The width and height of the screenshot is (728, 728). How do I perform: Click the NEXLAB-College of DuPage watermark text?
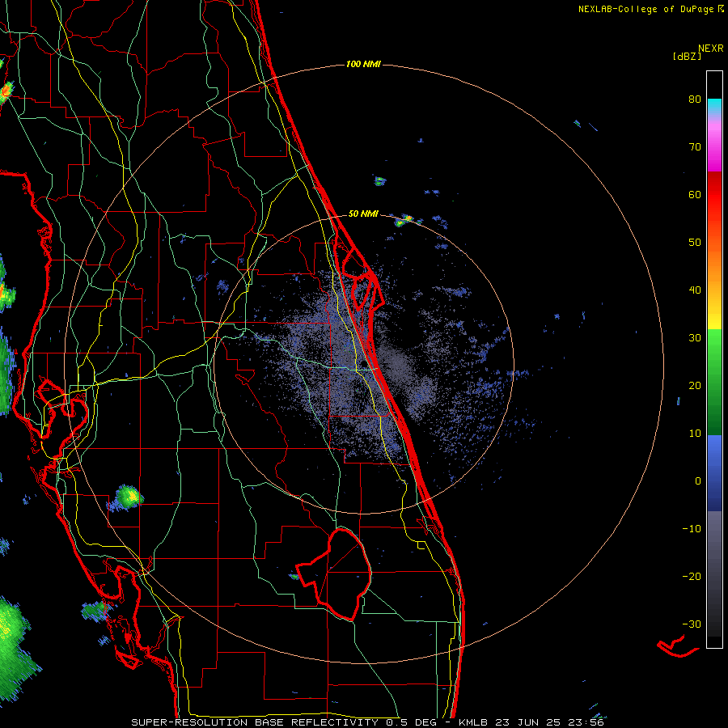[x=645, y=9]
